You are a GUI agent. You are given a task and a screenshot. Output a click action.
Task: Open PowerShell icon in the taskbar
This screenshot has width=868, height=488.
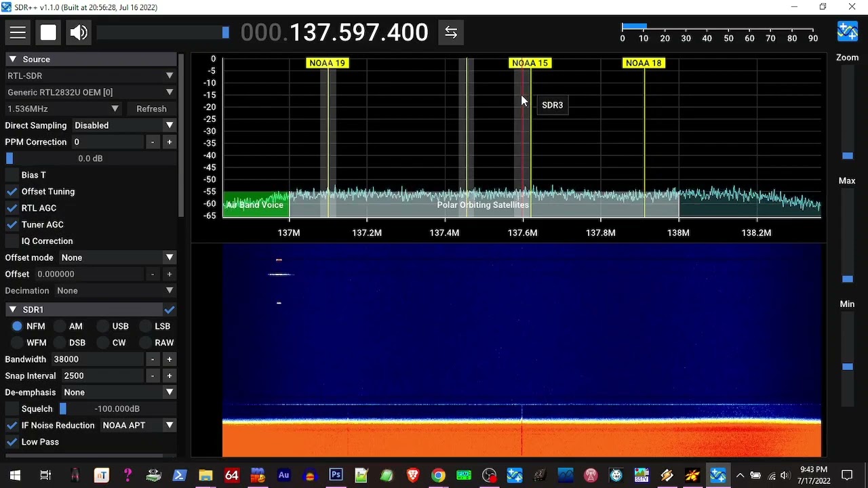click(180, 475)
